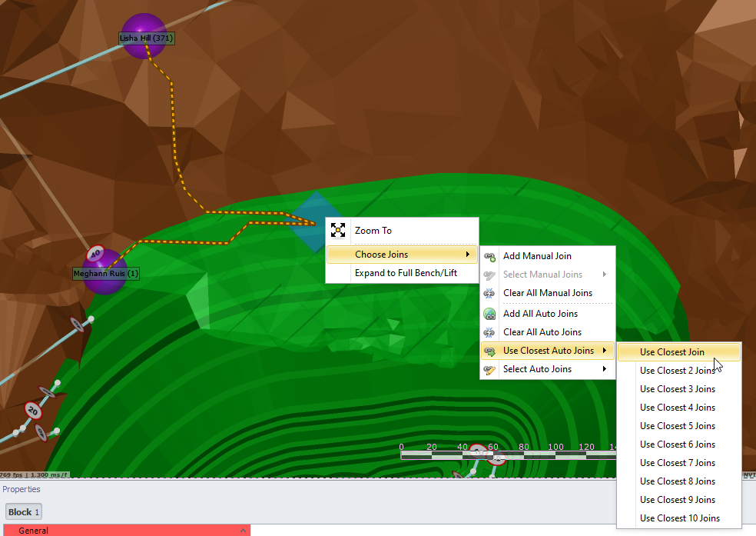The width and height of the screenshot is (756, 536).
Task: Open Select Auto Joins submenu
Action: point(548,369)
